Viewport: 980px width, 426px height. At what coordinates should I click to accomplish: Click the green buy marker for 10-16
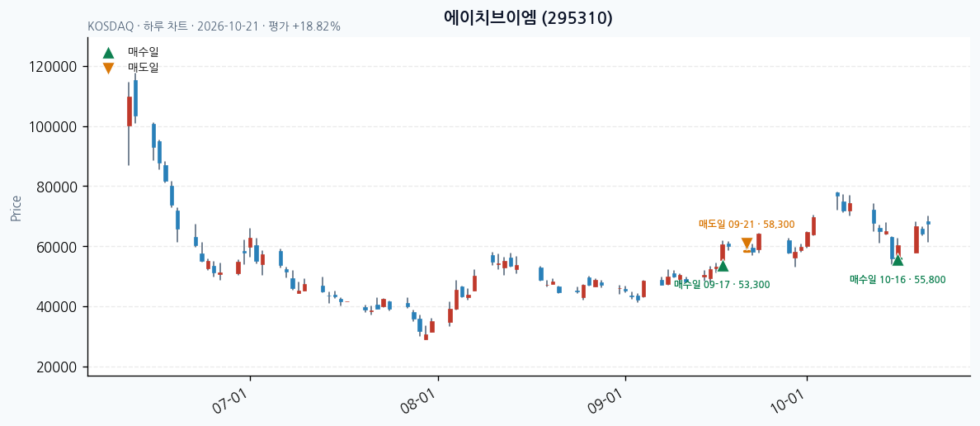pyautogui.click(x=898, y=259)
